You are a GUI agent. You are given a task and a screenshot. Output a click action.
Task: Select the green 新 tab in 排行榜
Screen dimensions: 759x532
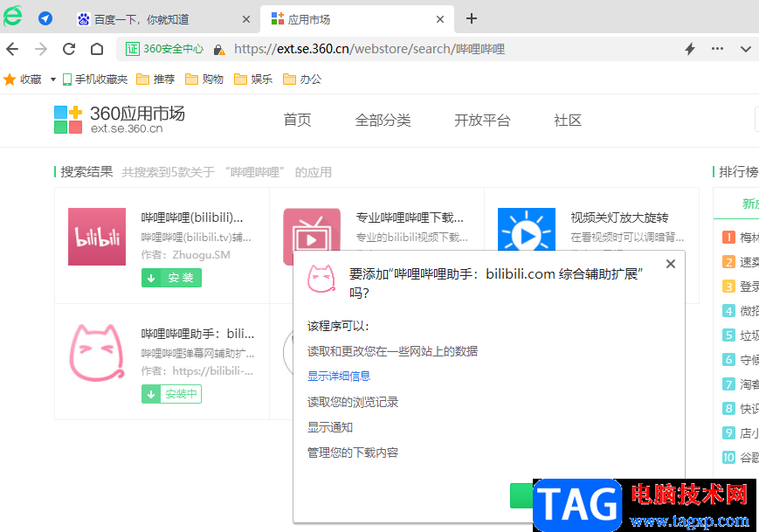point(750,204)
